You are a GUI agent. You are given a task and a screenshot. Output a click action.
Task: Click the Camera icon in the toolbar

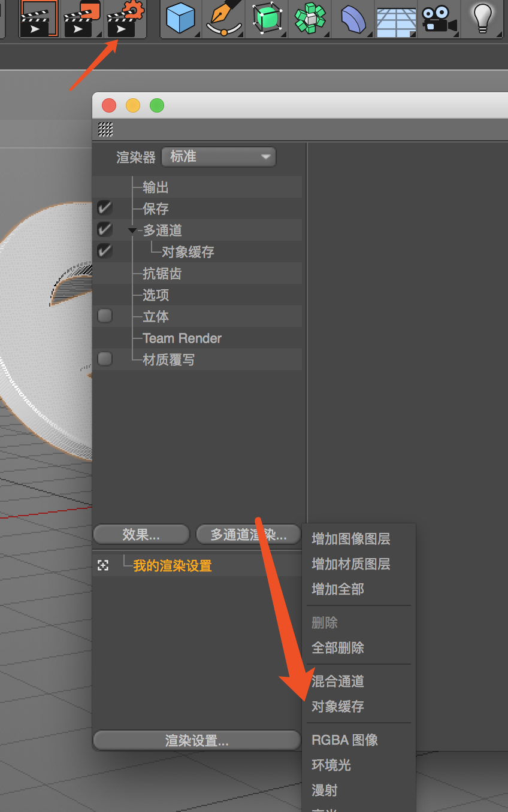point(438,19)
